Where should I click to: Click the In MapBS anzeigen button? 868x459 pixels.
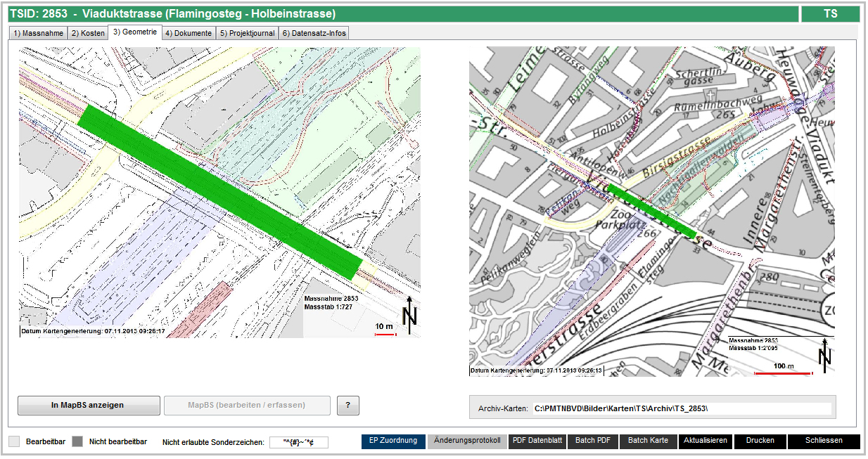click(x=88, y=406)
